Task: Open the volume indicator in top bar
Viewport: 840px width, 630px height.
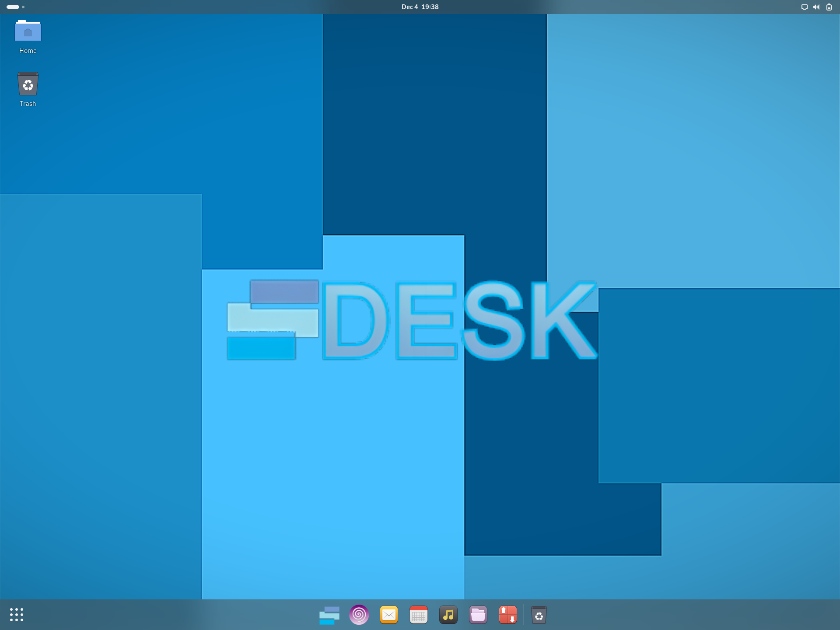Action: tap(816, 7)
